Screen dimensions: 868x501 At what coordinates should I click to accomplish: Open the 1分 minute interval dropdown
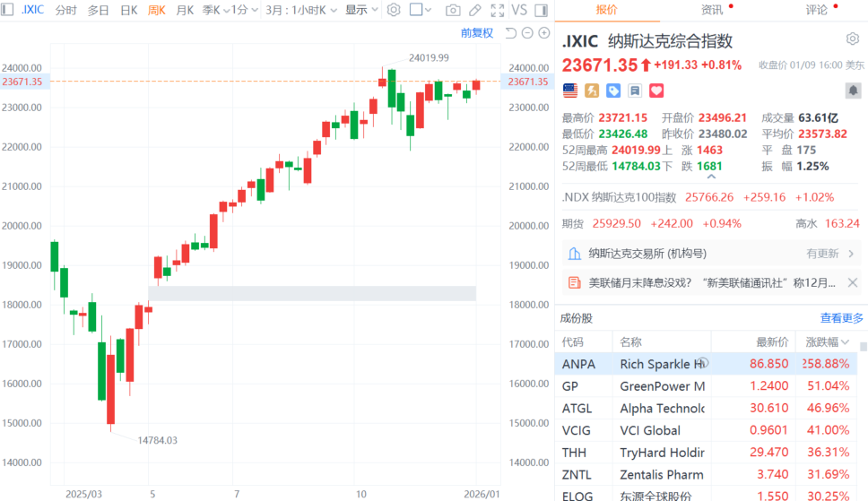(245, 10)
